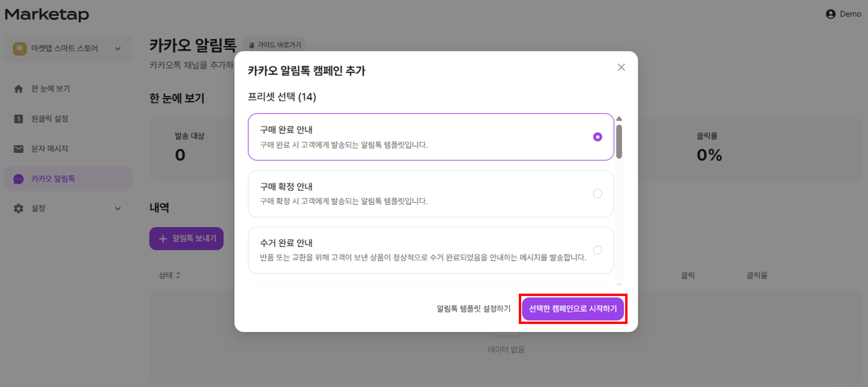
Task: Select the 구매 완료 안내 radio button
Action: [x=597, y=137]
